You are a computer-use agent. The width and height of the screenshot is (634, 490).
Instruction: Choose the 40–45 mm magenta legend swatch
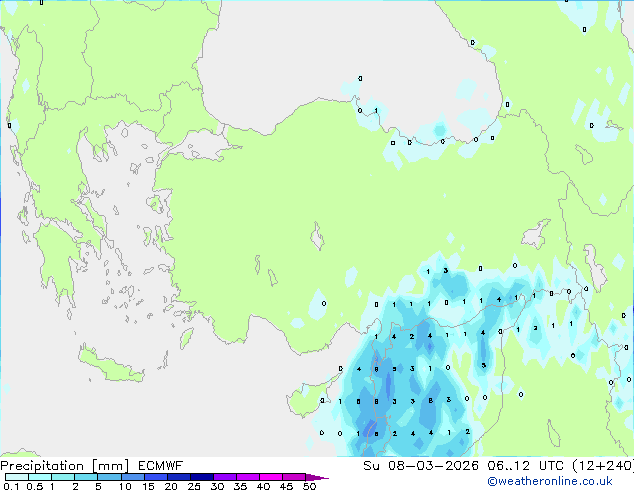point(271,477)
